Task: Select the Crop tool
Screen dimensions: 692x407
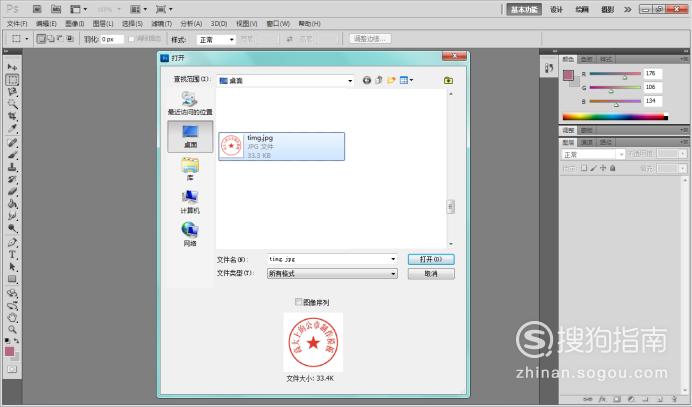Action: coord(12,117)
